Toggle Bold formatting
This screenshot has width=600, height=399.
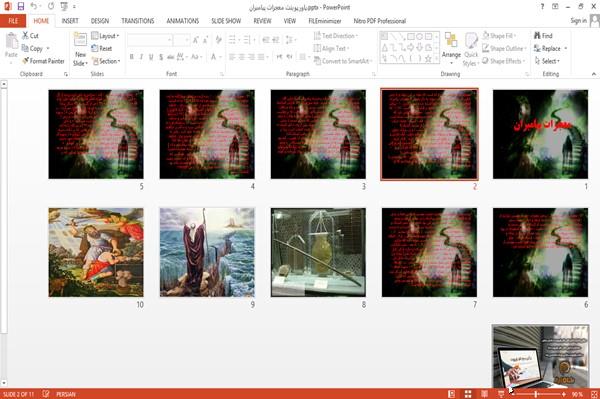[x=132, y=57]
